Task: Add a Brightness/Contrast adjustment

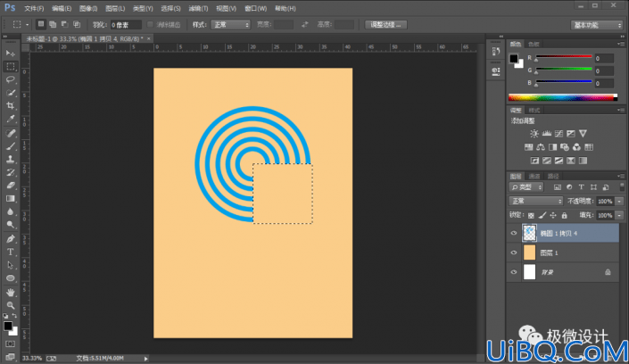Action: coord(534,134)
